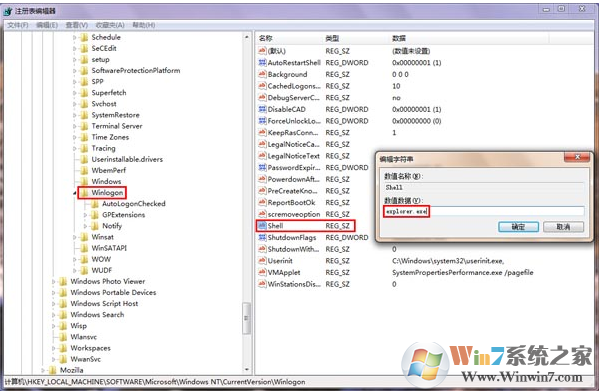Image resolution: width=599 pixels, height=391 pixels.
Task: Expand the Schedule key
Action: 75,37
